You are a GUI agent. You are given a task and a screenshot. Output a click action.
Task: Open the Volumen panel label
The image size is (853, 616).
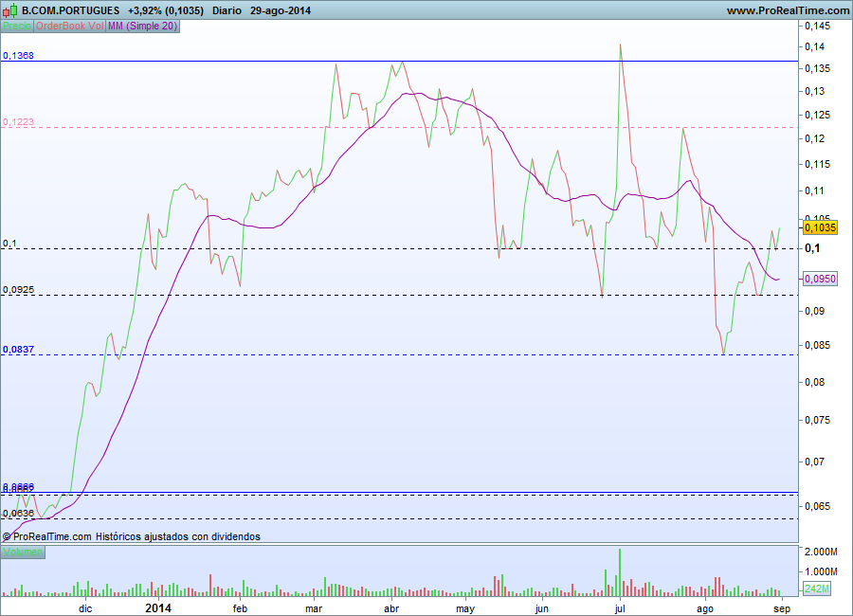(23, 552)
